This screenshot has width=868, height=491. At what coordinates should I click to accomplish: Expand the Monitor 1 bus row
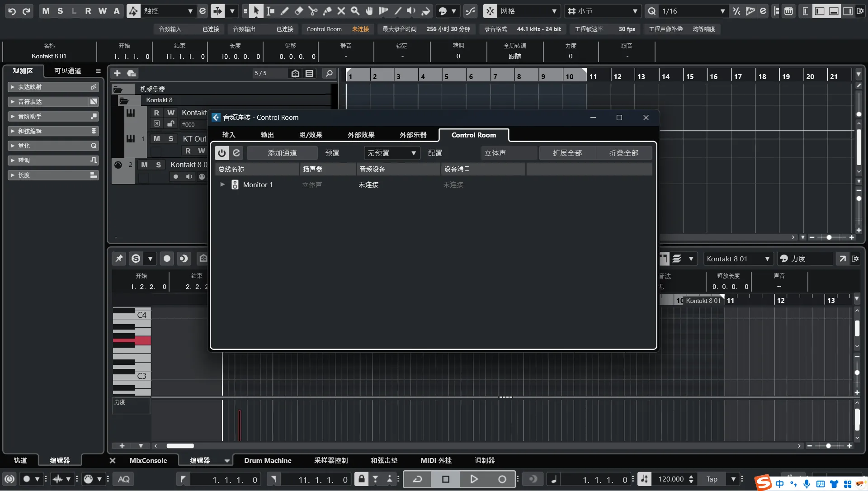222,184
